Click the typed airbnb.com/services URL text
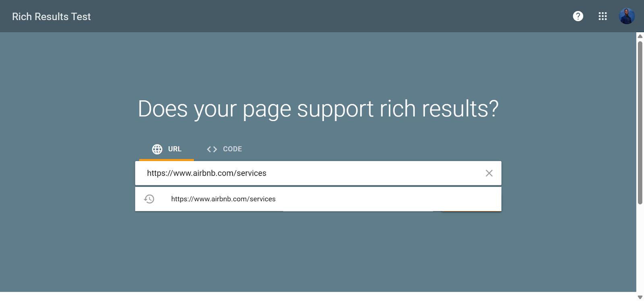The height and width of the screenshot is (301, 644). click(206, 173)
